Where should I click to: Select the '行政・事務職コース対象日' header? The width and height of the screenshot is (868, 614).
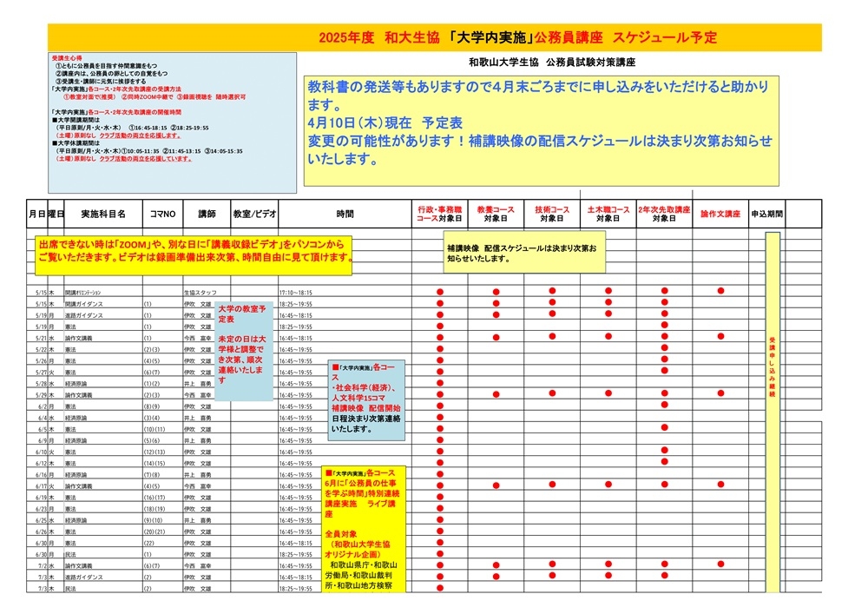(439, 215)
